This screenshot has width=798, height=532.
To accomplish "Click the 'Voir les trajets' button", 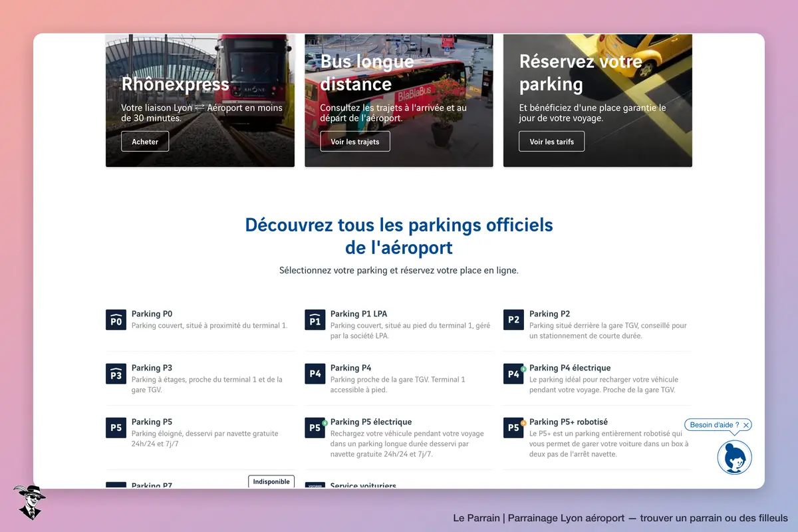I will point(355,142).
